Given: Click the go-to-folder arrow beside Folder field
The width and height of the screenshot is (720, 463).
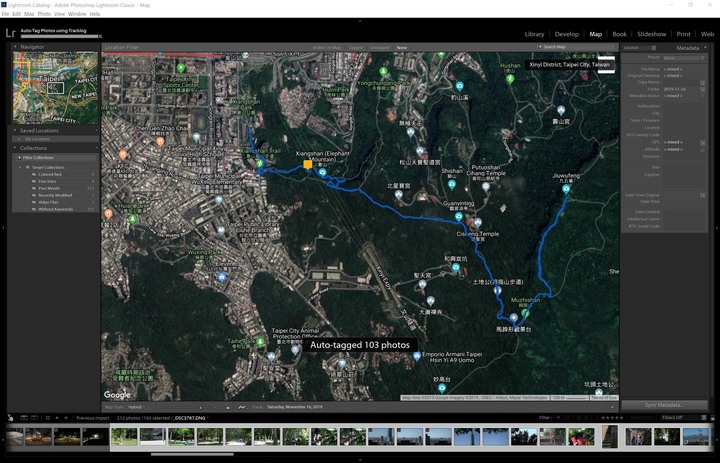Looking at the screenshot, I should (703, 90).
